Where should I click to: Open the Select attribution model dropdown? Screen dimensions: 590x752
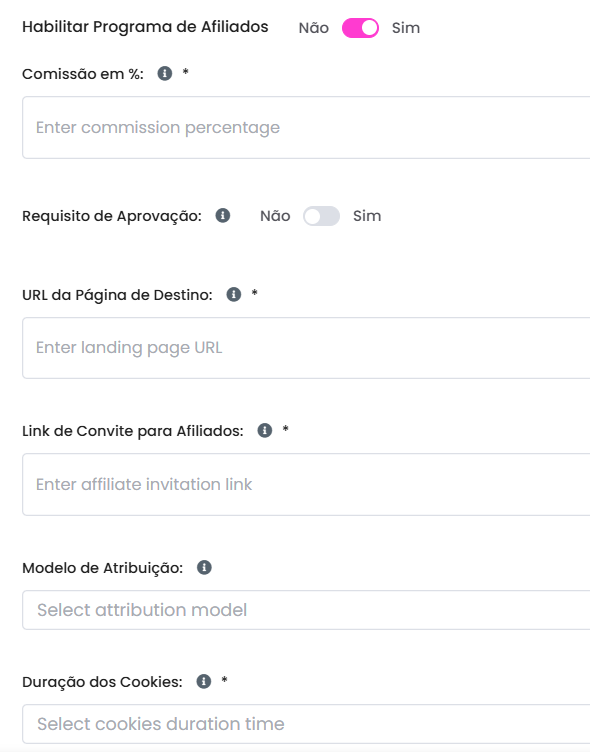[x=306, y=610]
